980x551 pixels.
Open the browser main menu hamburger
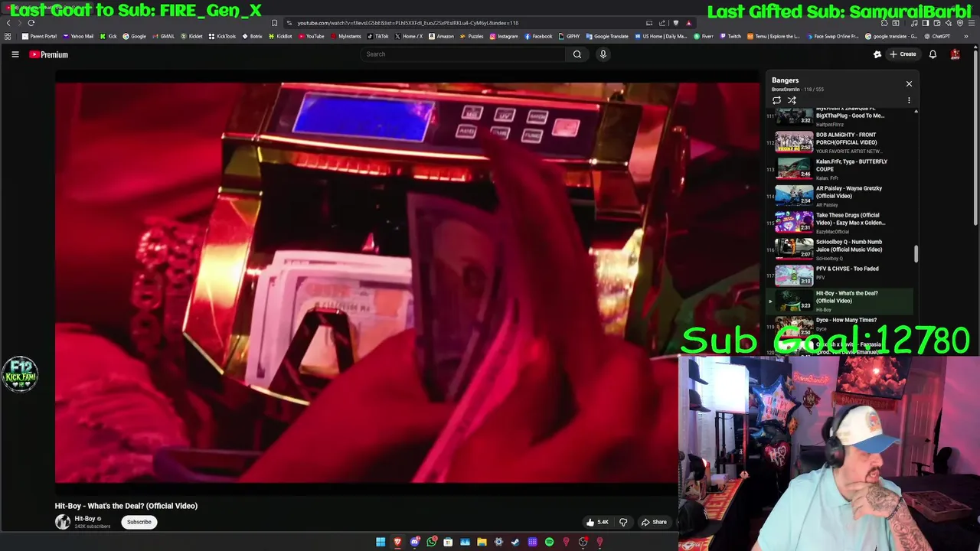click(972, 23)
